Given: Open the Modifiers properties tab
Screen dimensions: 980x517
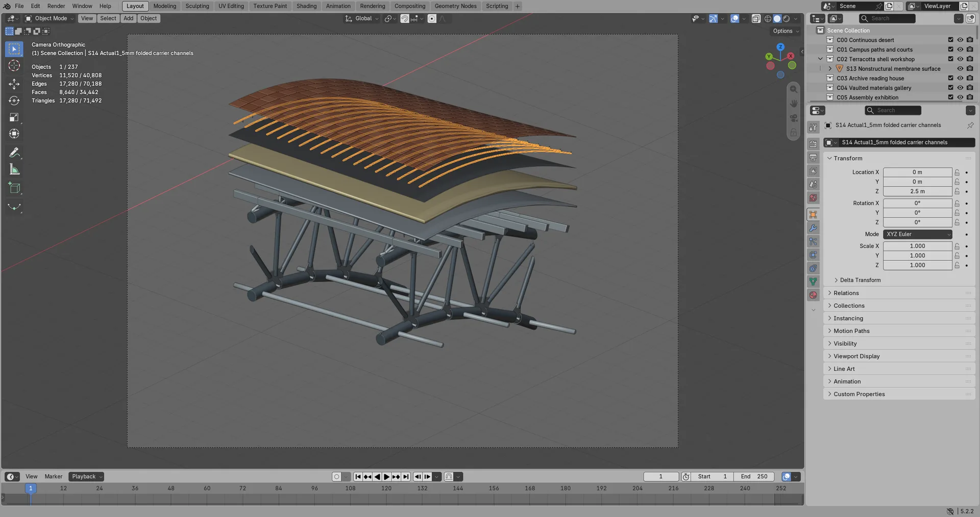Looking at the screenshot, I should (813, 228).
